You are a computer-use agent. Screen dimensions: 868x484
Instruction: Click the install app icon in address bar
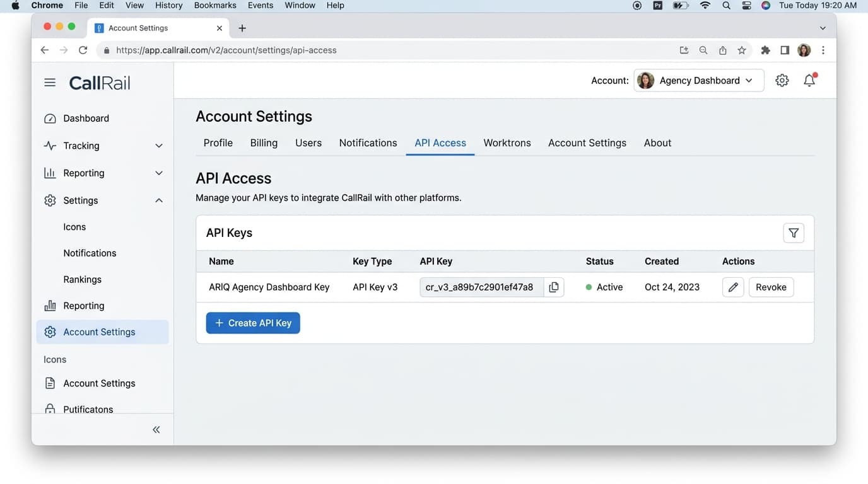tap(684, 50)
